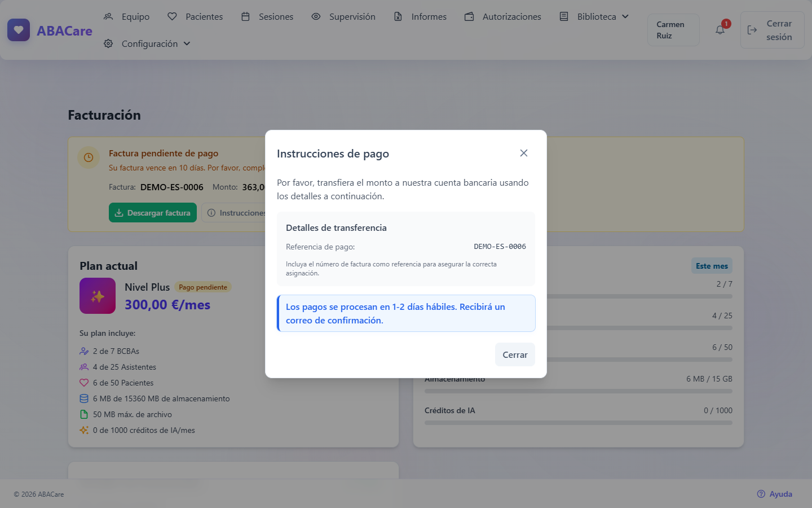Go to the Equipo section

coord(127,16)
